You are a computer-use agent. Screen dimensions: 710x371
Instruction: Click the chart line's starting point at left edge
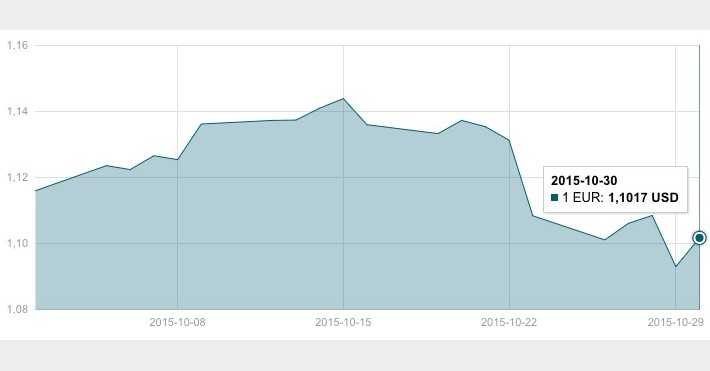click(36, 191)
